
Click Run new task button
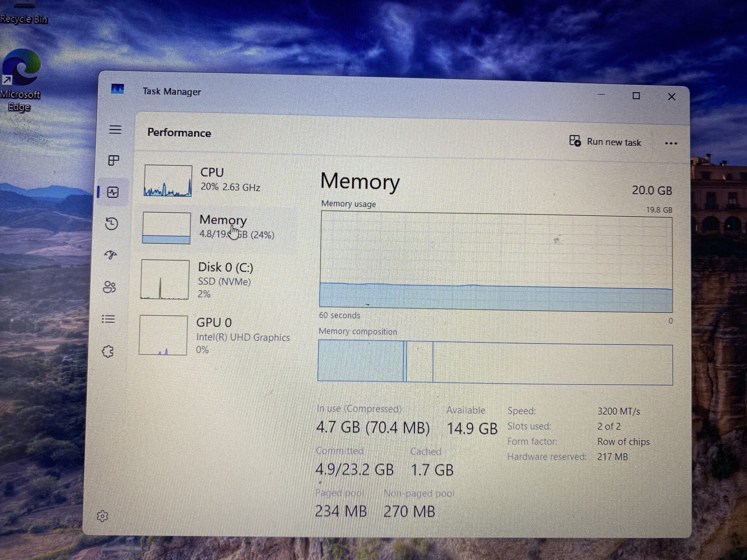(x=605, y=142)
